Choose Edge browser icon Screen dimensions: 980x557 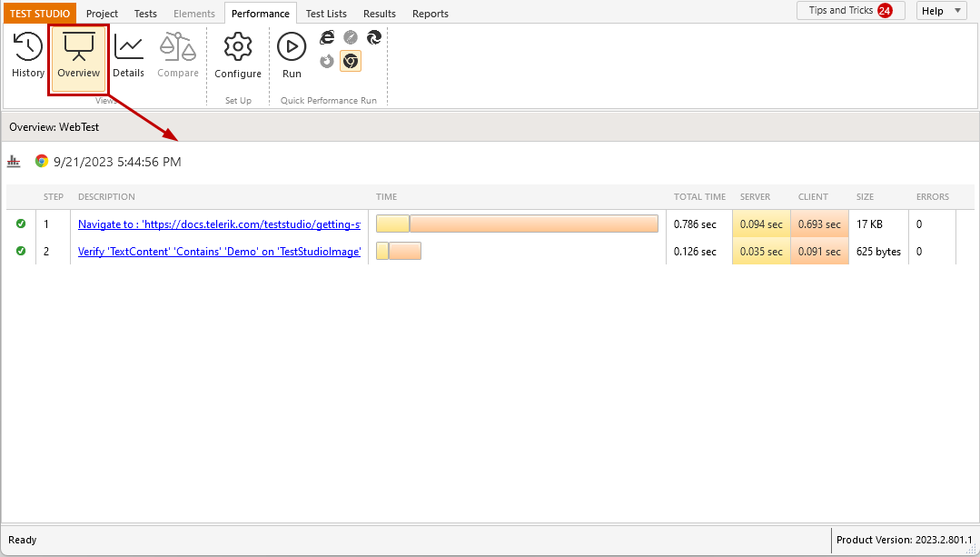click(x=374, y=37)
